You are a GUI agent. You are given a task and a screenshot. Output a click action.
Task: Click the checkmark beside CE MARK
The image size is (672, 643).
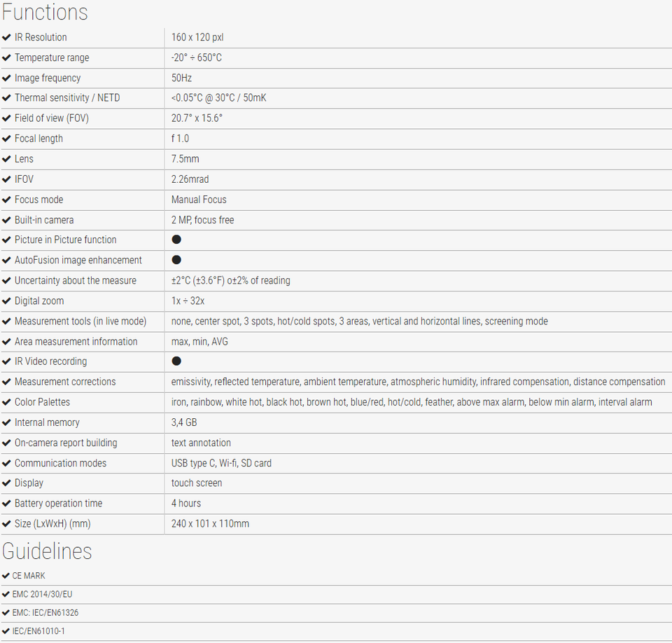[x=6, y=576]
